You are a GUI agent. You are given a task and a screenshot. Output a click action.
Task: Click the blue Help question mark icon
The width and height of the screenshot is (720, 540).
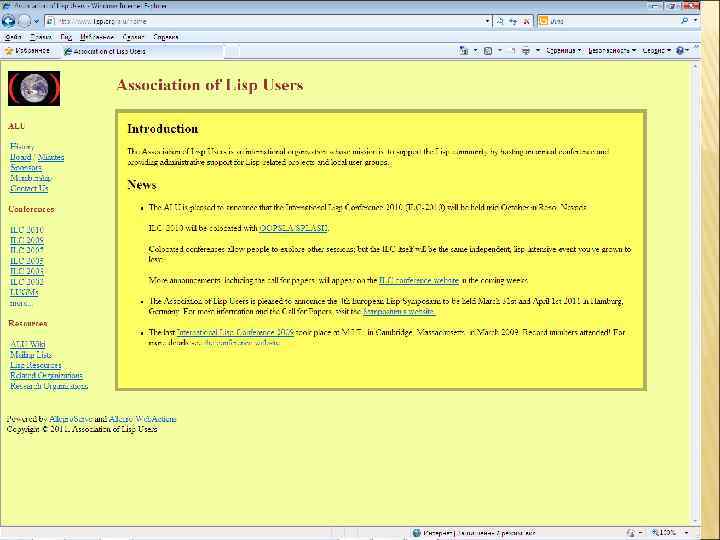[x=680, y=51]
